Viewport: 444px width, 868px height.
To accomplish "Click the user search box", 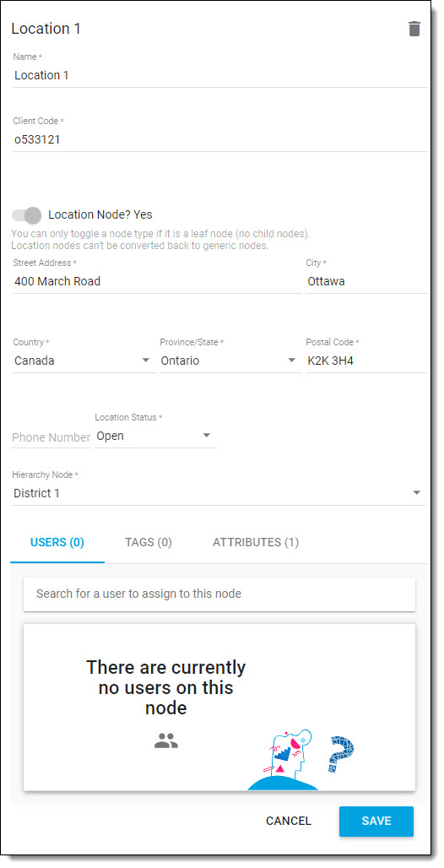I will pyautogui.click(x=219, y=594).
